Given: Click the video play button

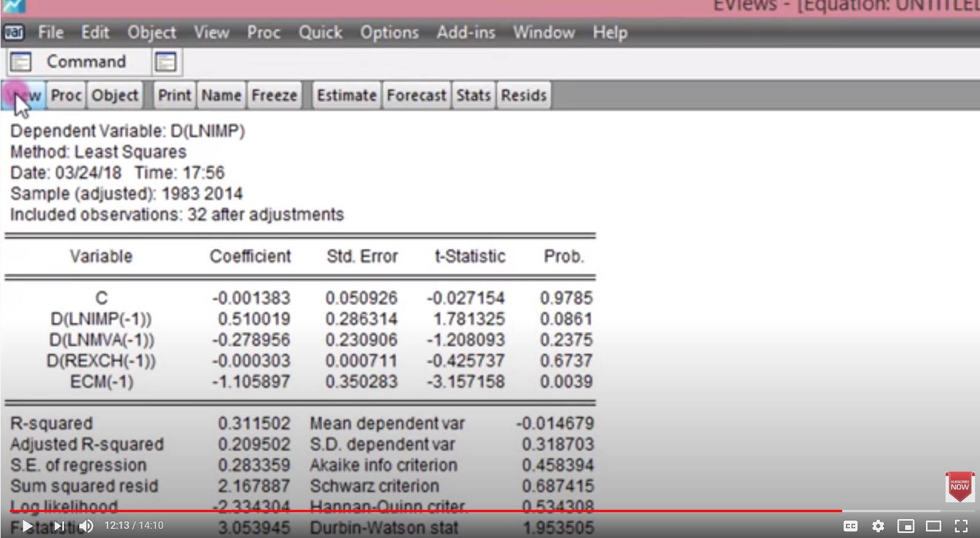Looking at the screenshot, I should [x=27, y=526].
